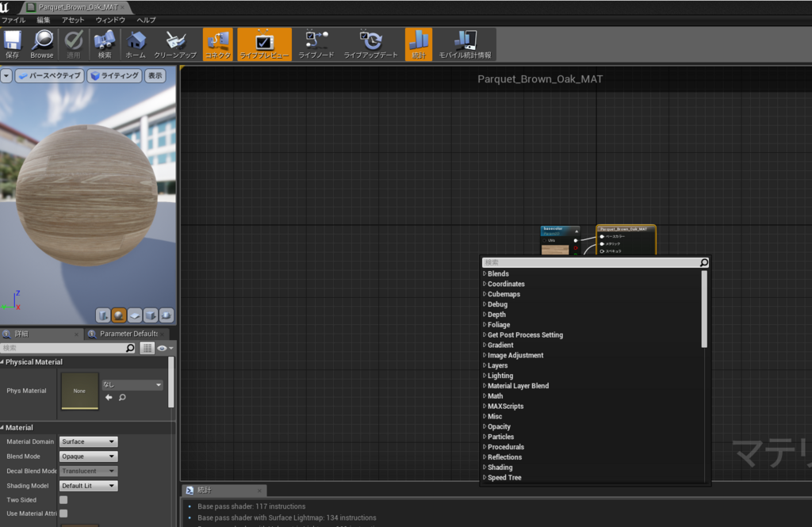This screenshot has height=527, width=812.
Task: Open the Shading Model Default Lit dropdown
Action: point(89,486)
